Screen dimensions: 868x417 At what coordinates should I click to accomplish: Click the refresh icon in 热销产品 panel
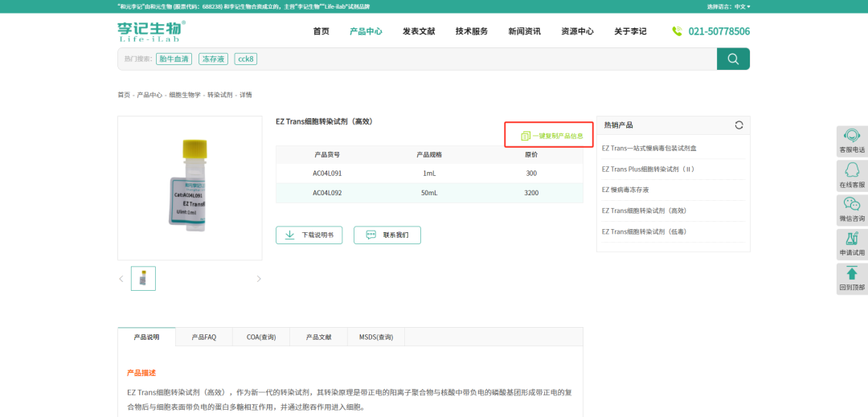tap(739, 125)
